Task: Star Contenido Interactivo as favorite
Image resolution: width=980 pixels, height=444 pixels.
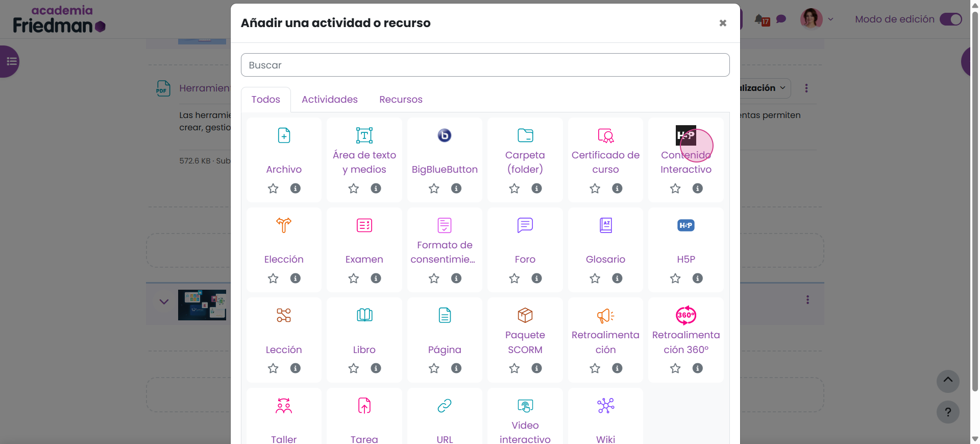Action: [x=675, y=189]
